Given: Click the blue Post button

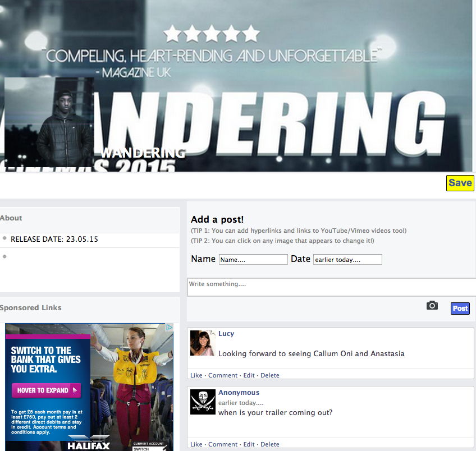Looking at the screenshot, I should click(x=460, y=309).
